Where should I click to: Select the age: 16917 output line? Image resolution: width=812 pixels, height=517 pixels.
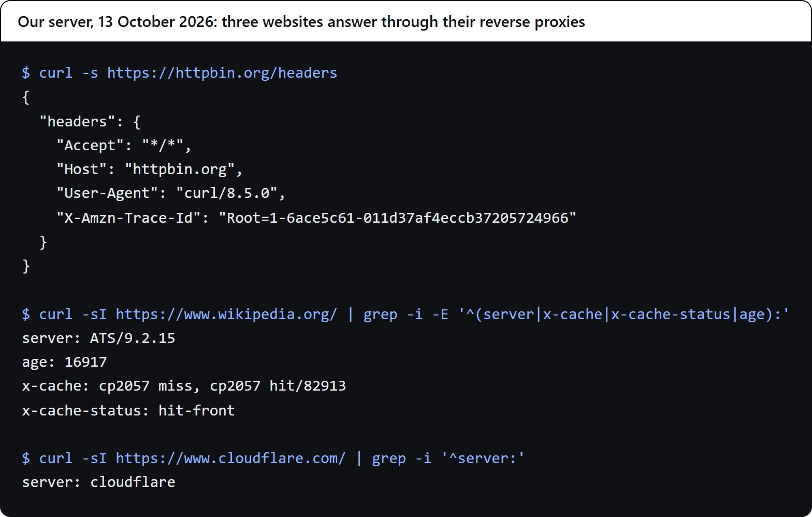65,362
